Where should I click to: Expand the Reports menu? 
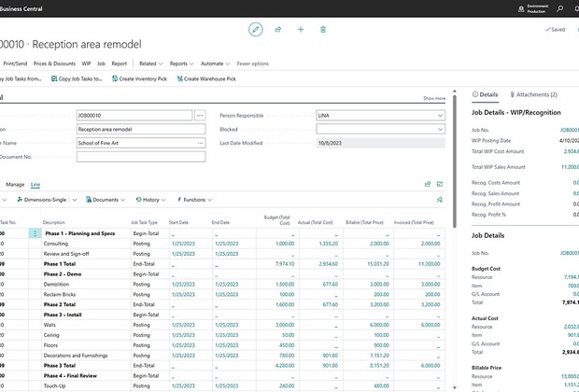pos(181,63)
